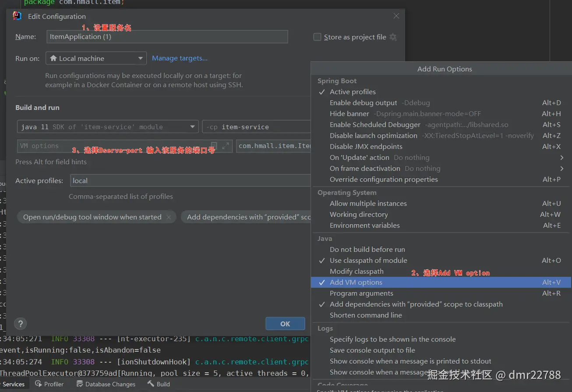Click 'Comma-separated list of profiles' hint text
The height and width of the screenshot is (392, 572).
pos(121,197)
